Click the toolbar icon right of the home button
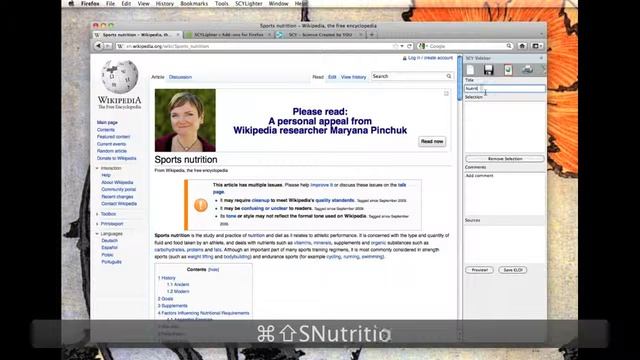This screenshot has height=360, width=640. click(537, 46)
